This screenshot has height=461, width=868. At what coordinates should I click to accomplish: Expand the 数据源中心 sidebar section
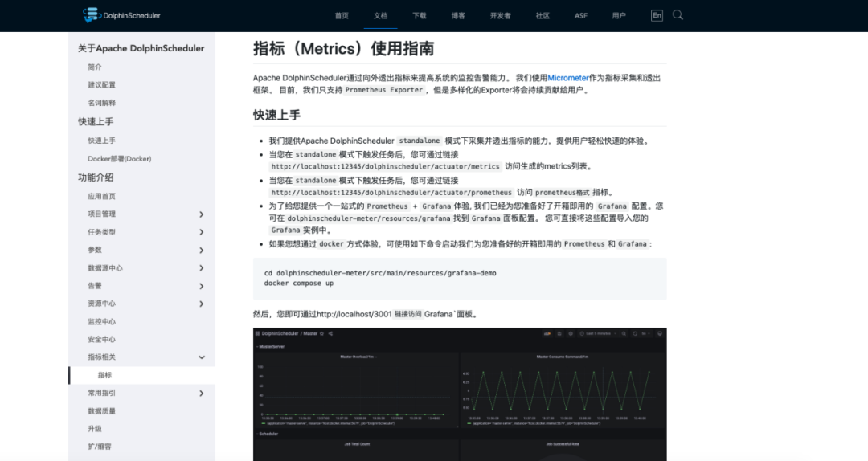[x=202, y=268]
